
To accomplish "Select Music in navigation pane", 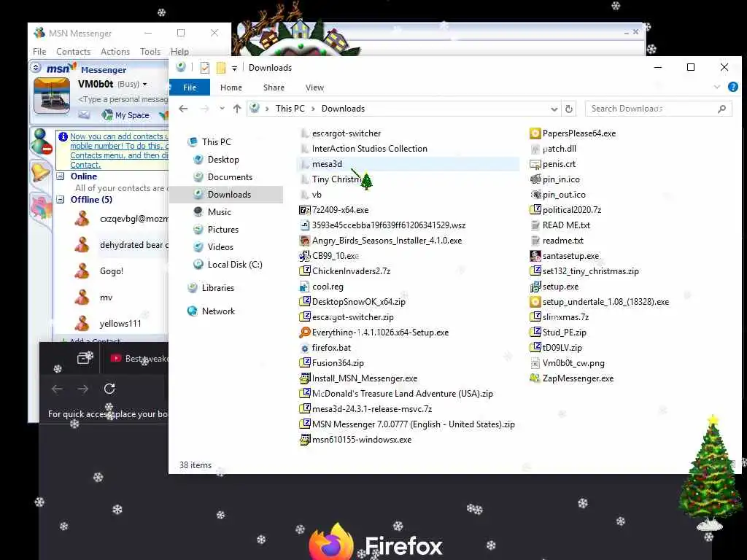I will pyautogui.click(x=219, y=212).
